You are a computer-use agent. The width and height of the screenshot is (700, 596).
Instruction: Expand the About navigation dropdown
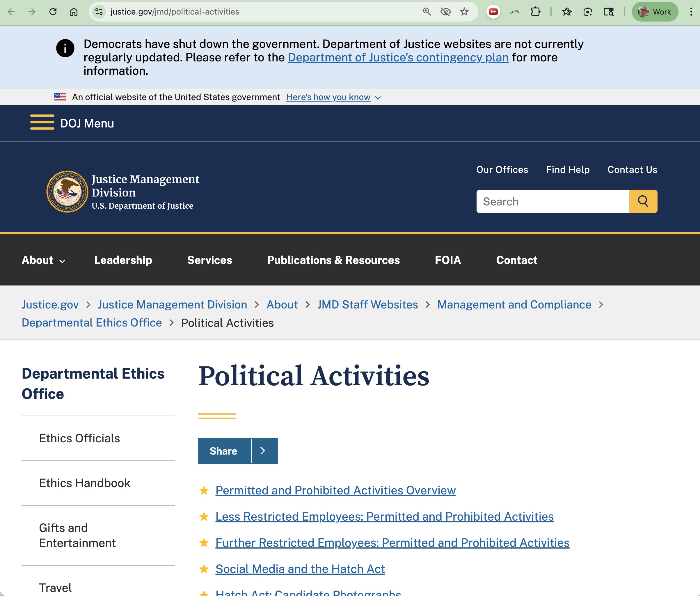point(44,260)
